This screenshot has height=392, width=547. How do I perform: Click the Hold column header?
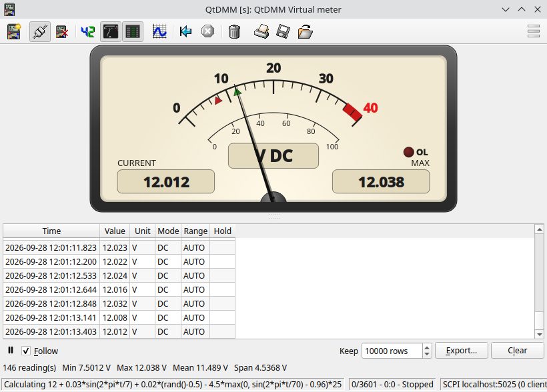(x=223, y=231)
